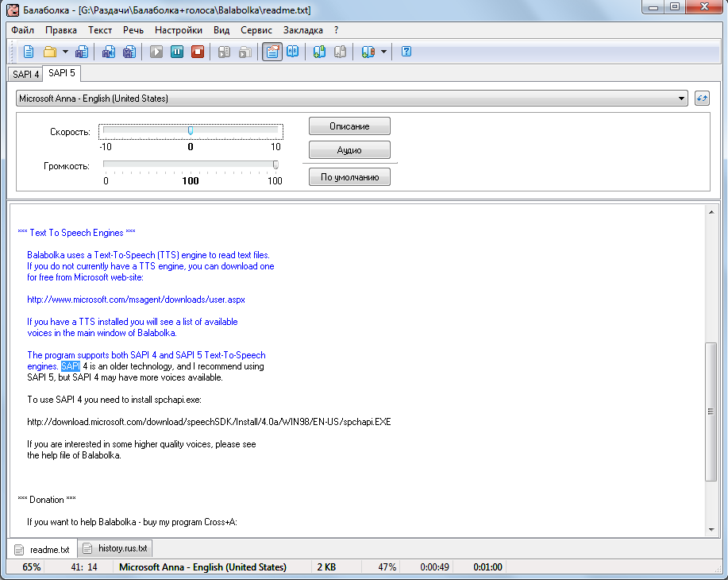Switch to the history.rus.txt tab
This screenshot has height=580, width=728.
coord(114,548)
